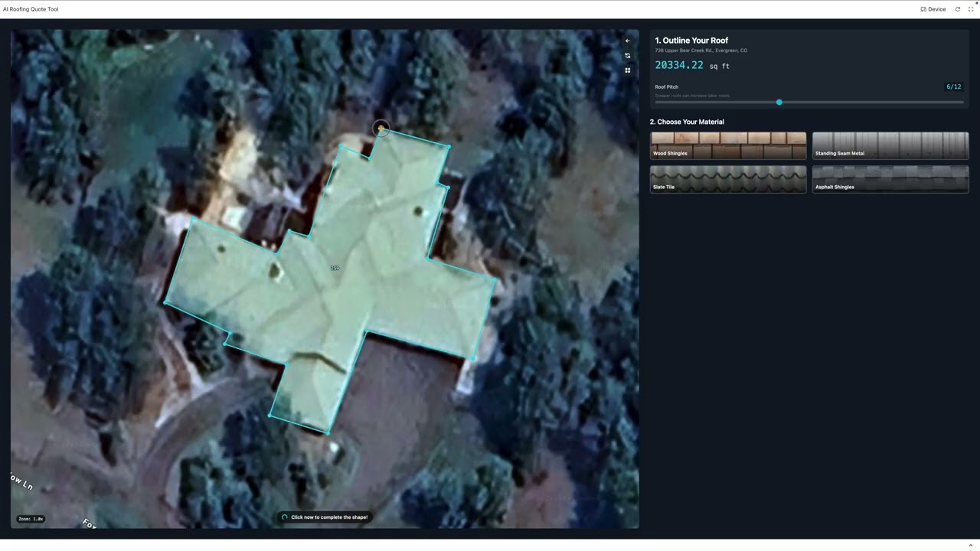Click the fullscreen expand icon in top bar
Viewport: 980px width, 551px height.
click(970, 9)
